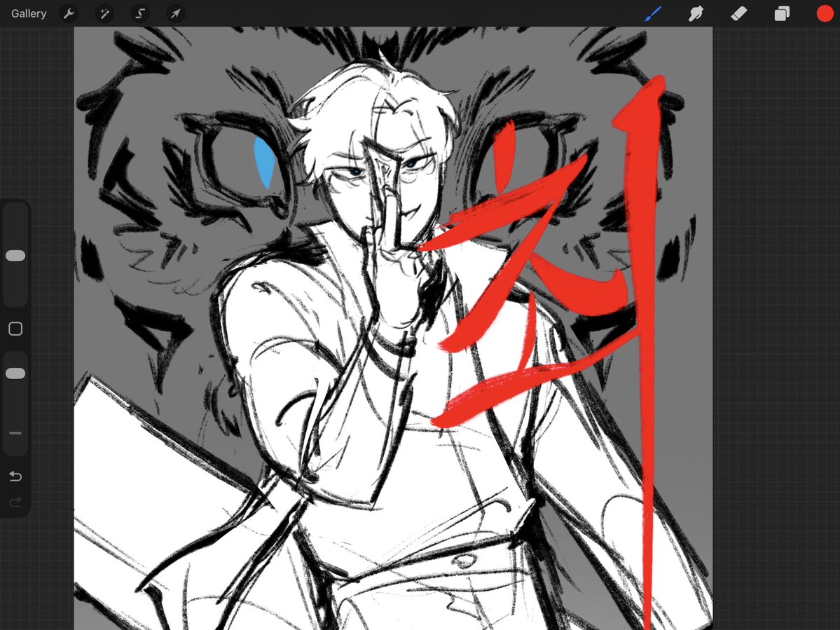Open the Layers panel
840x630 pixels.
[x=782, y=13]
